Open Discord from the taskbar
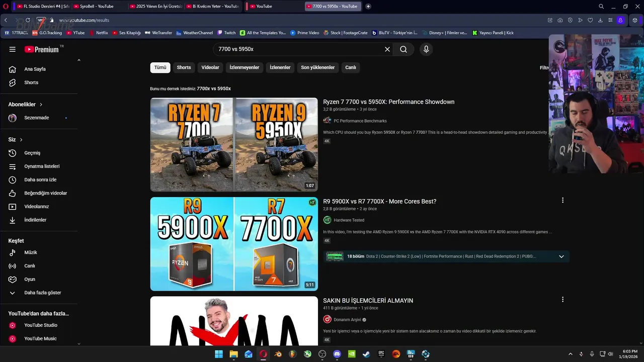The image size is (644, 362). coord(337,354)
